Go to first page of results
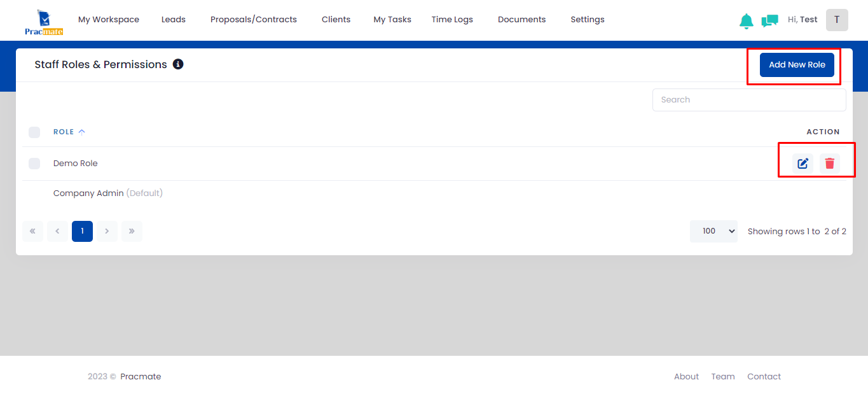This screenshot has height=394, width=868. [32, 231]
